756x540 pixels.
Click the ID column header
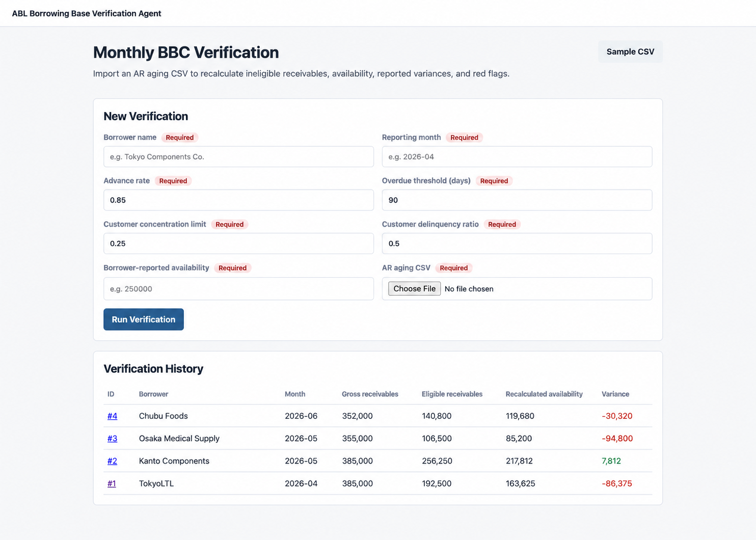111,394
